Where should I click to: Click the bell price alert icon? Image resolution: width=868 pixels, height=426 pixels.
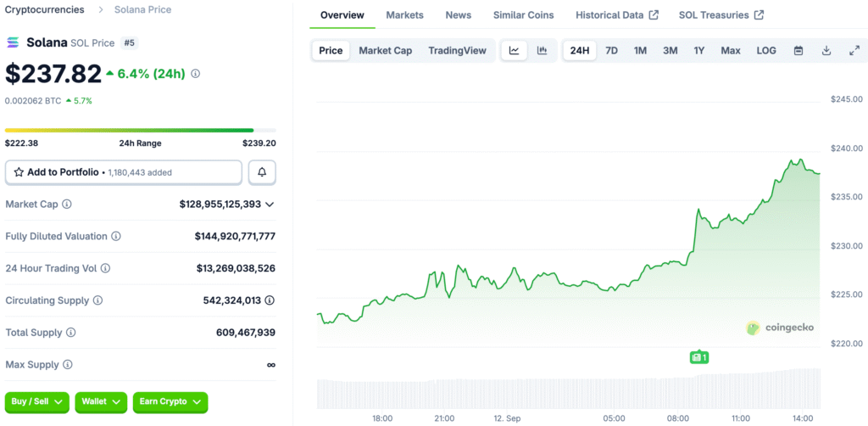(x=263, y=172)
